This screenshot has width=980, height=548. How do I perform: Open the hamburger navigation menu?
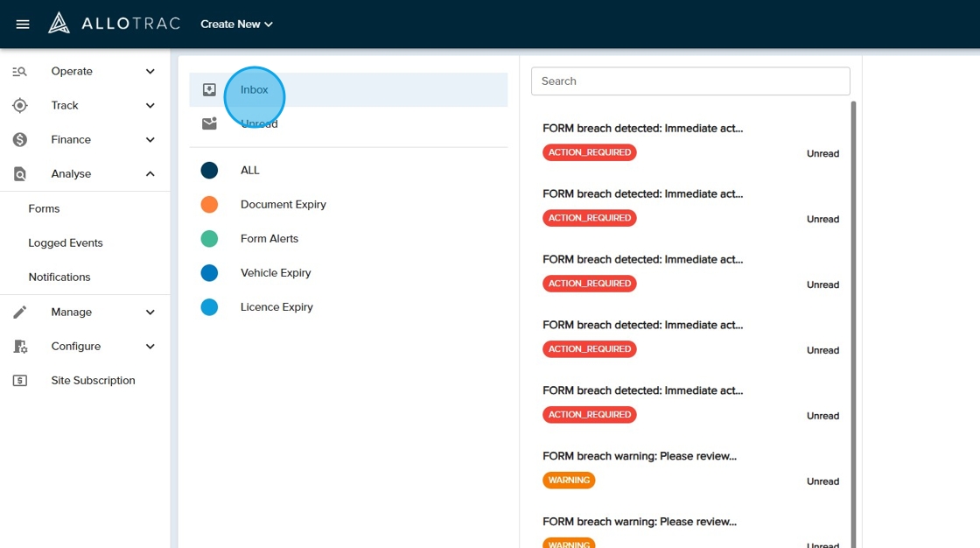[23, 25]
